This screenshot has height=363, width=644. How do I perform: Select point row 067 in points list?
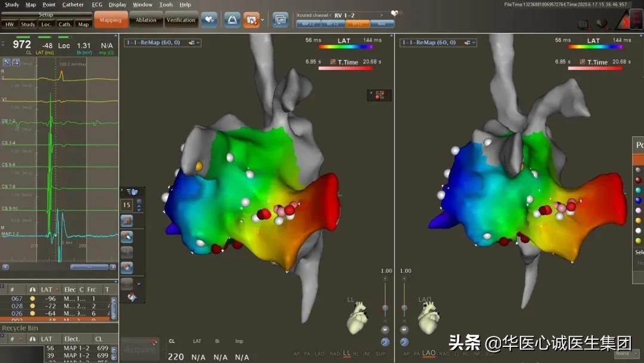point(55,299)
